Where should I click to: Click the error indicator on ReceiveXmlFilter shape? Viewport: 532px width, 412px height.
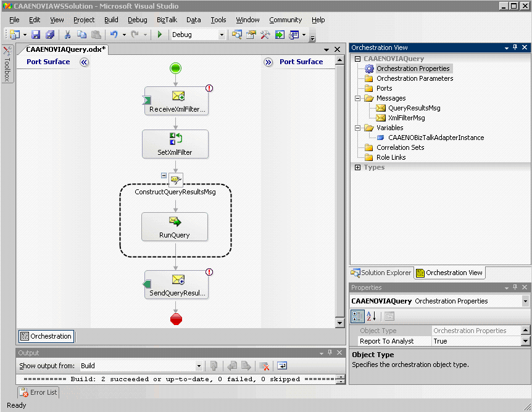coord(209,88)
